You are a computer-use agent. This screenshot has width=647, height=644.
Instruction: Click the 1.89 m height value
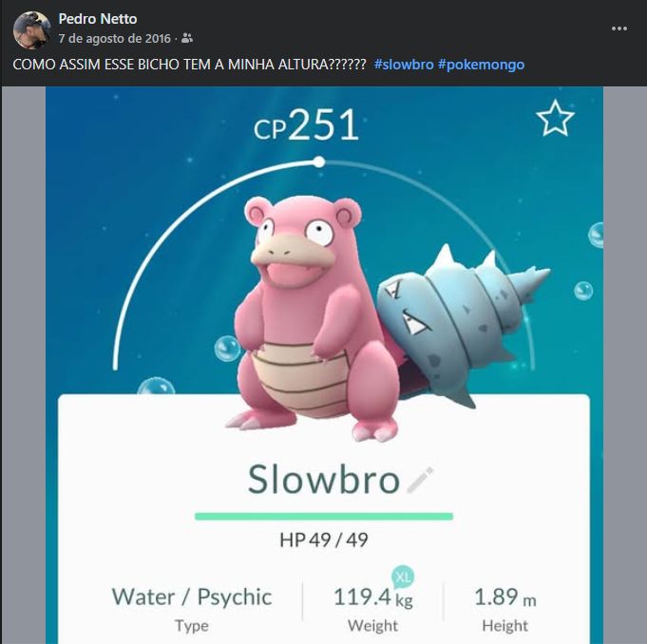pos(505,597)
